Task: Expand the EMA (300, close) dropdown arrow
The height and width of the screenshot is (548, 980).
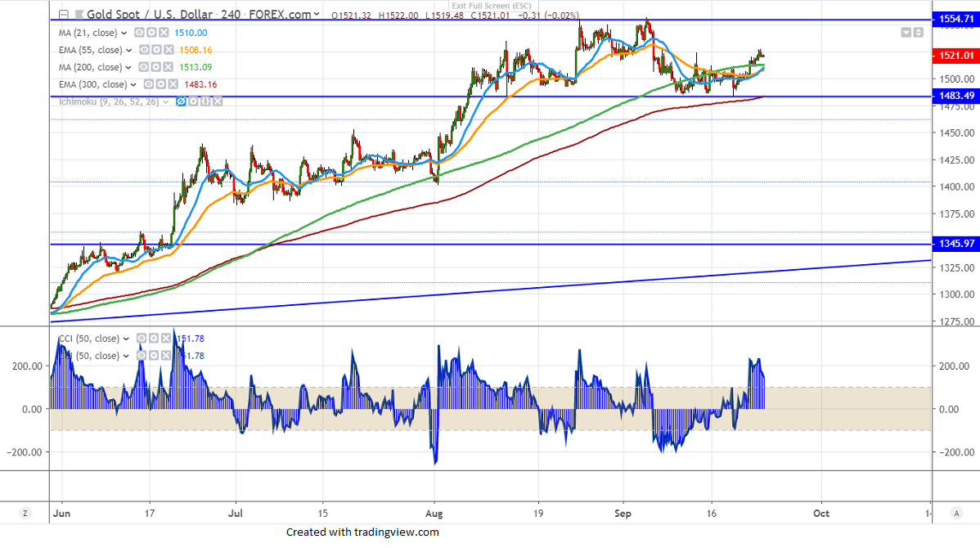Action: 133,84
